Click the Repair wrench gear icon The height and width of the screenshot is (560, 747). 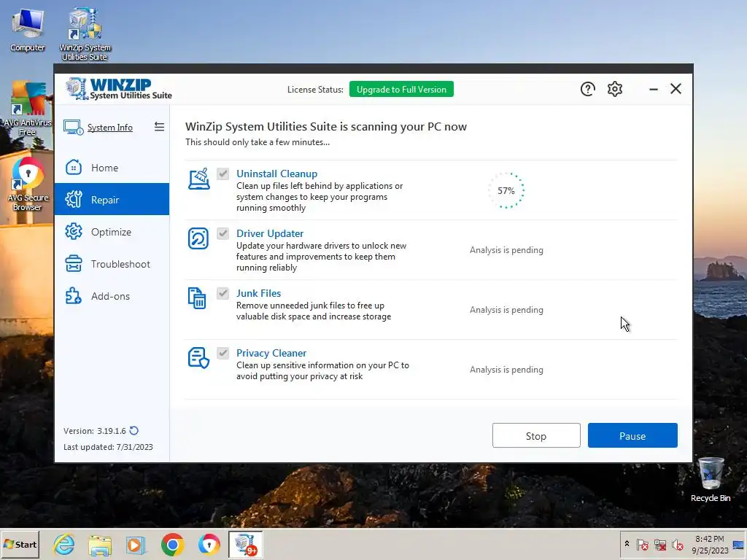(x=74, y=200)
